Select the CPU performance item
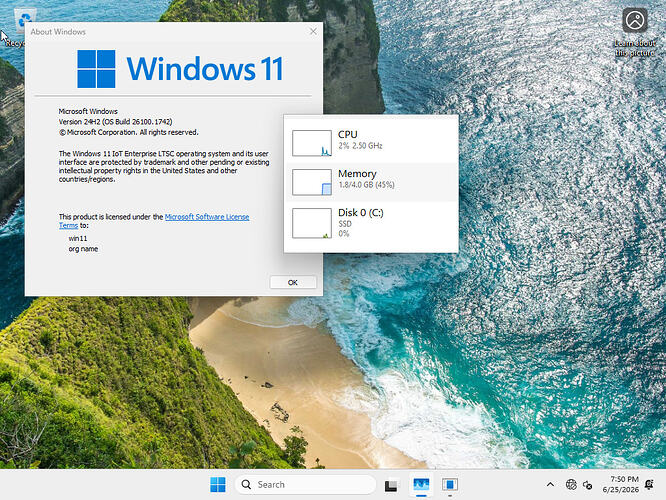Screen dimensions: 666x500 pyautogui.click(x=371, y=143)
